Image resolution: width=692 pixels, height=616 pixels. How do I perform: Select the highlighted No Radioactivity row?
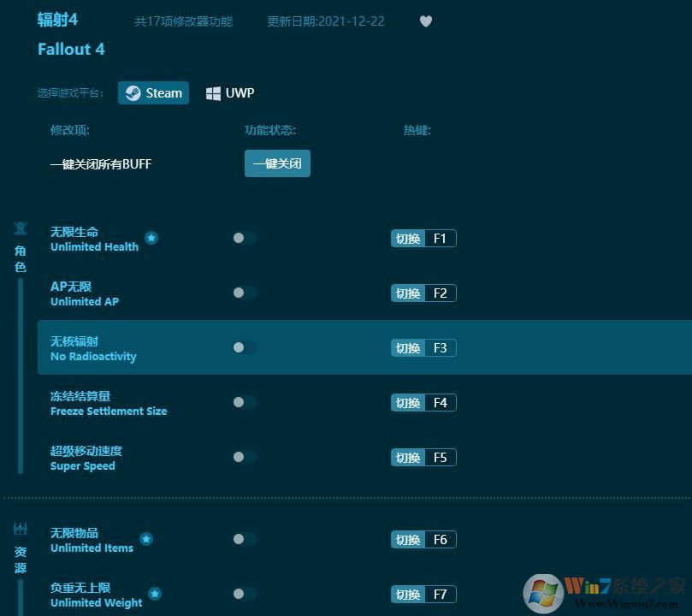tap(342, 347)
